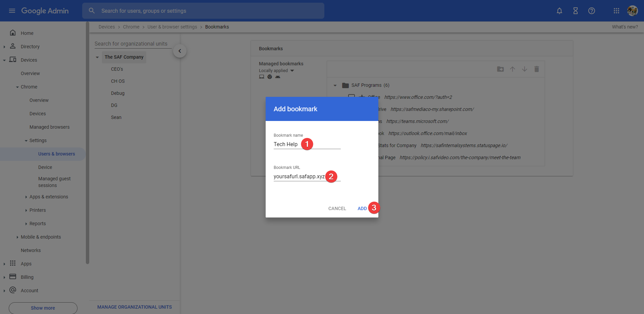644x314 pixels.
Task: Click the Devices sidebar icon
Action: coord(13,59)
